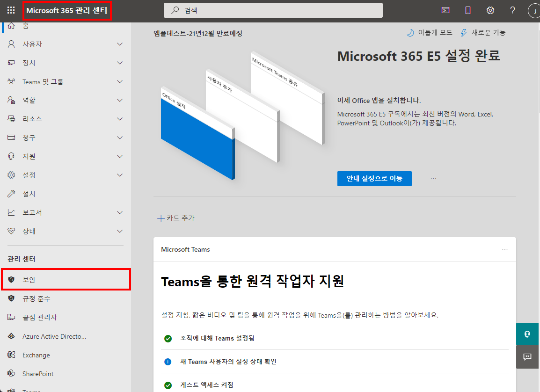Screen dimensions: 540x392
Task: Select the 규정 준수 admin center label
Action: click(36, 299)
